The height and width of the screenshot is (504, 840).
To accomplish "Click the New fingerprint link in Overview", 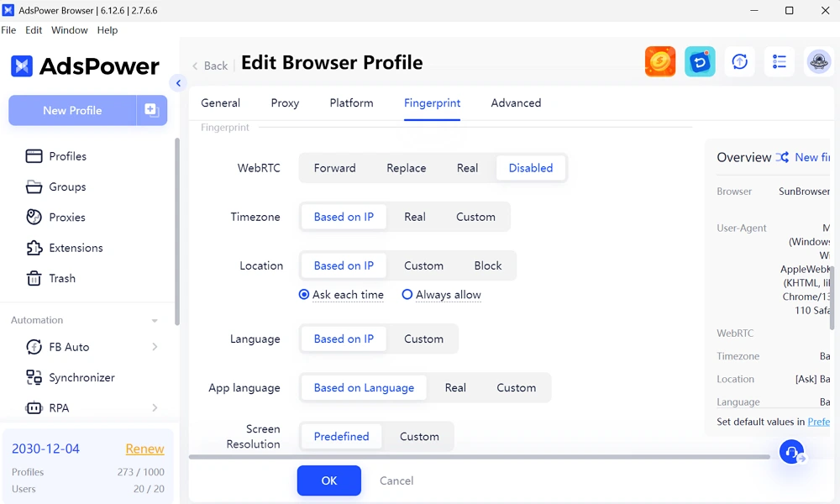I will pyautogui.click(x=812, y=157).
